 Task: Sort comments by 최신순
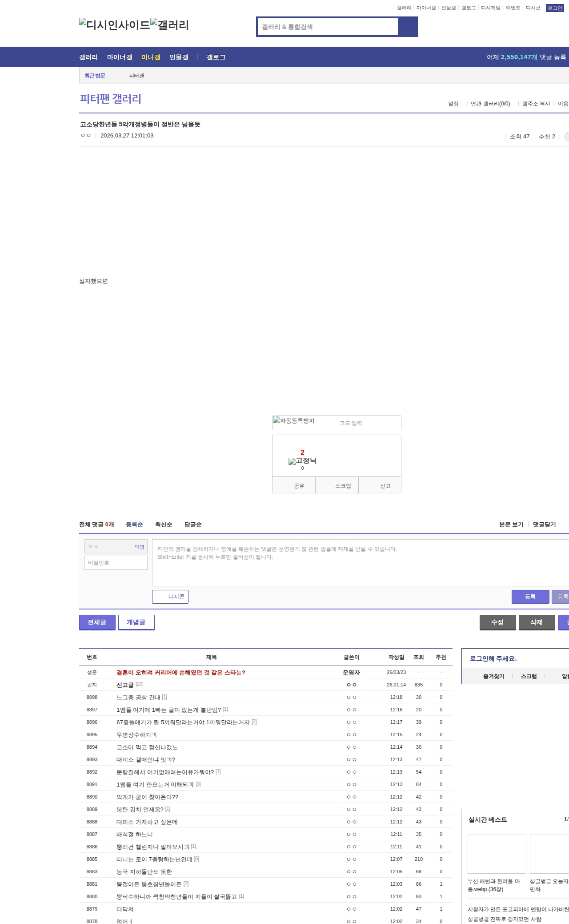[164, 525]
